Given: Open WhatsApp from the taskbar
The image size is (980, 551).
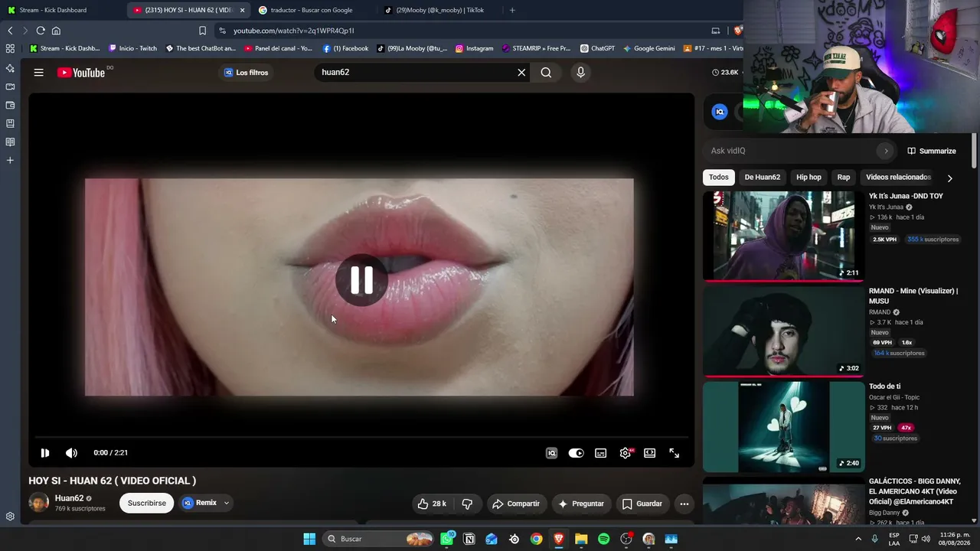Looking at the screenshot, I should (446, 539).
